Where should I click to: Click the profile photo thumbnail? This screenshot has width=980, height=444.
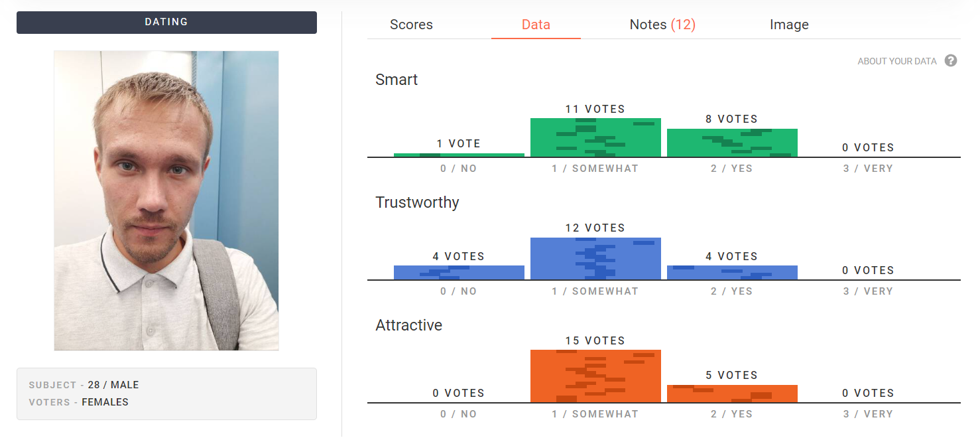click(x=166, y=200)
